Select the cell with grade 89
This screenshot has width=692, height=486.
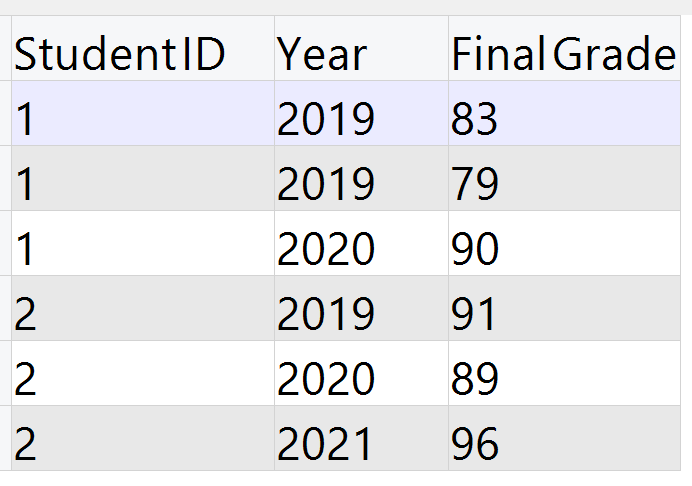pos(475,380)
